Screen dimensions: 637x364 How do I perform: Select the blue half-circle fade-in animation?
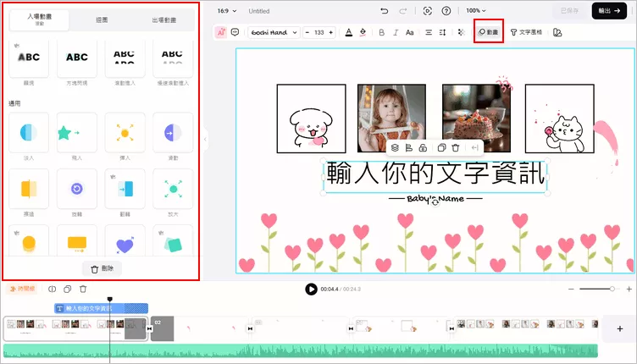click(29, 133)
